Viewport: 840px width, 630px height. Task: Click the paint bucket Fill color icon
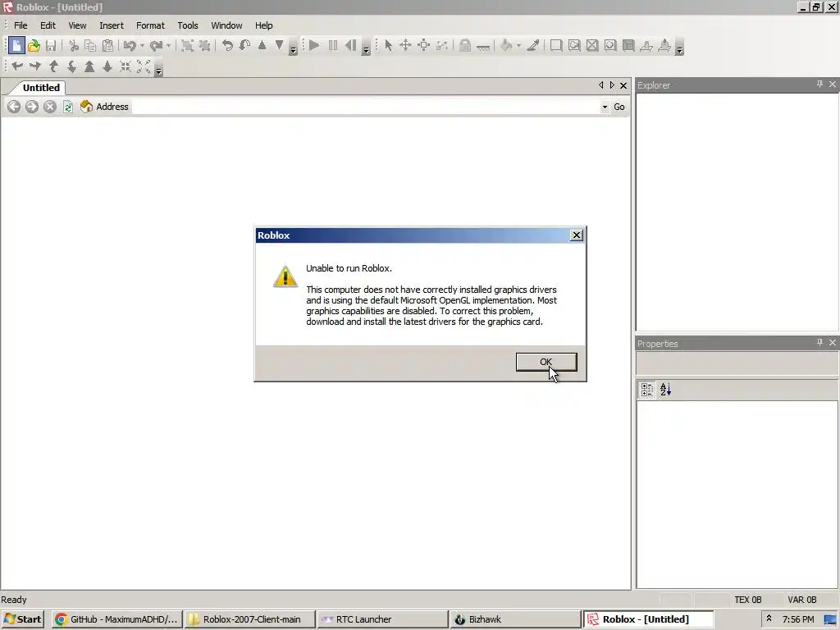[x=506, y=46]
